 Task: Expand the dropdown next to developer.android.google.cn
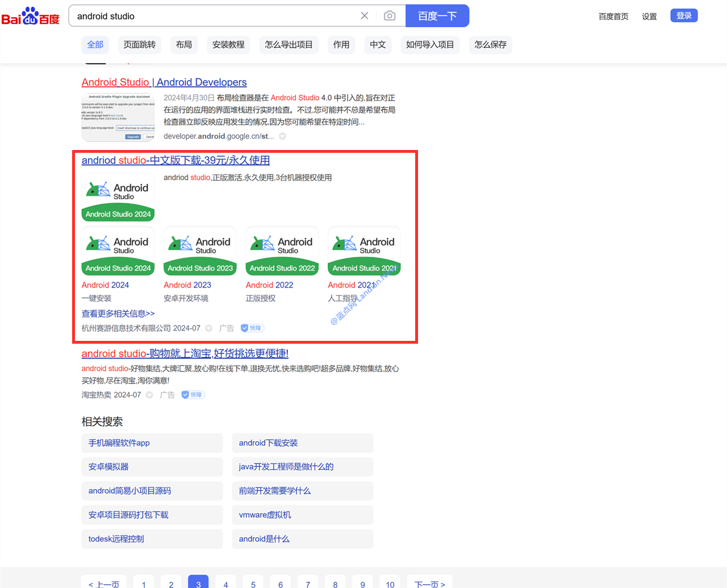click(282, 136)
